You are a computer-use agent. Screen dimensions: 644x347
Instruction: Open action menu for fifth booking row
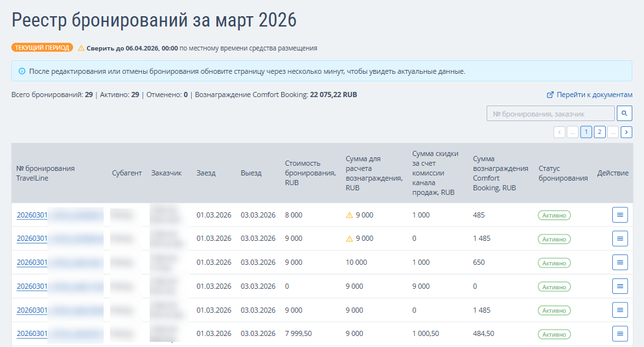(620, 310)
